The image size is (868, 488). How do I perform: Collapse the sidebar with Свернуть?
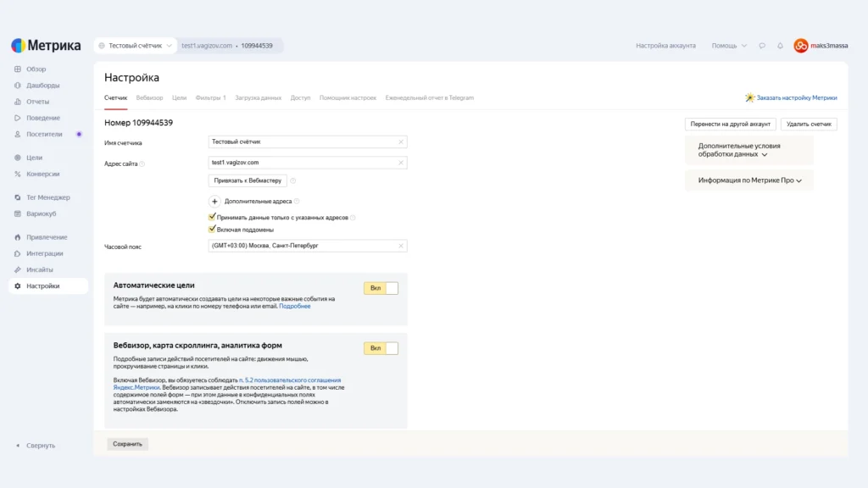click(x=36, y=446)
